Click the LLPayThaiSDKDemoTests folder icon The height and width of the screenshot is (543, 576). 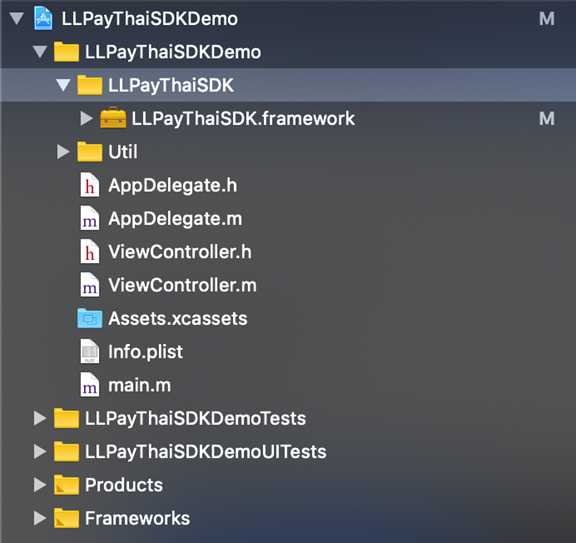[x=66, y=418]
